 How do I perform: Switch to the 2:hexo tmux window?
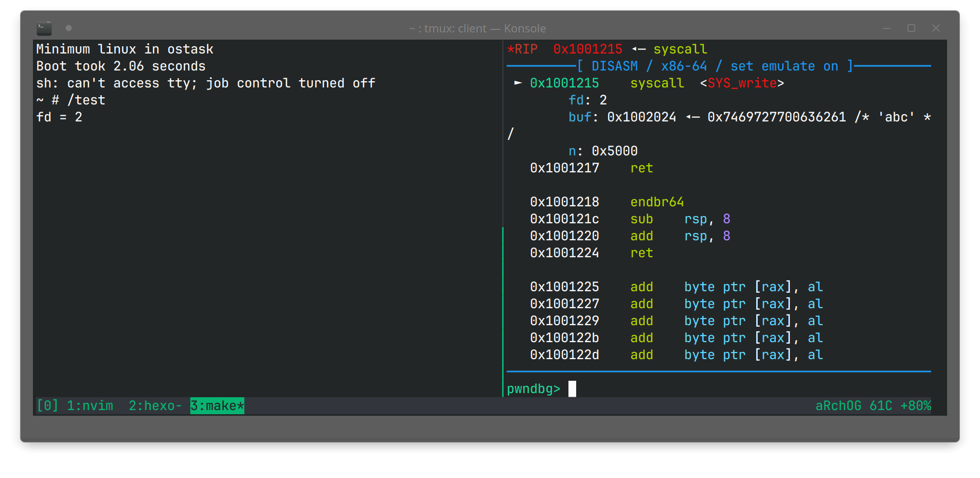click(154, 405)
